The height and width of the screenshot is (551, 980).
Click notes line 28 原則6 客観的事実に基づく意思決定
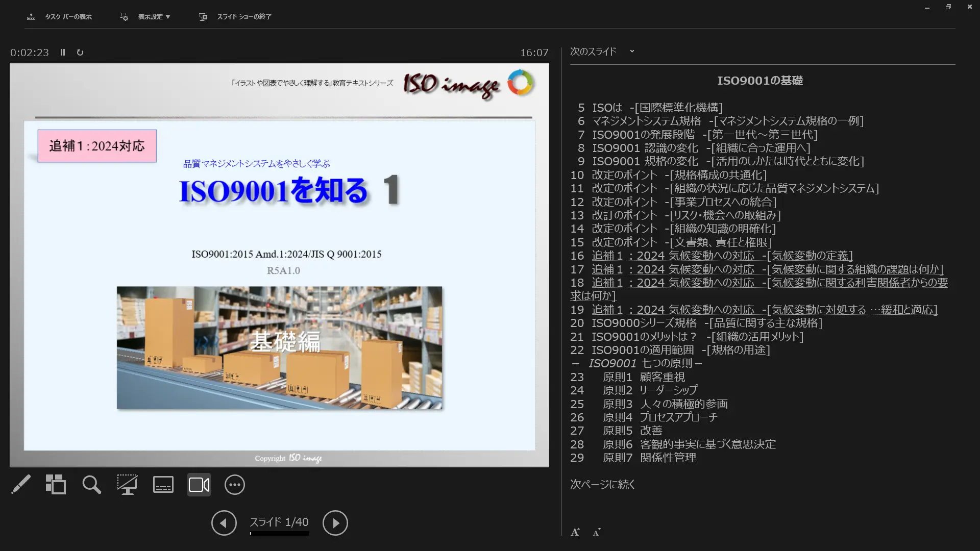(673, 444)
